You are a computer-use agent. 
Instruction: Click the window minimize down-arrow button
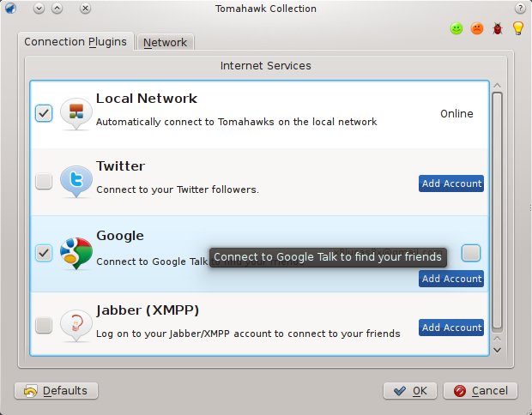[39, 8]
